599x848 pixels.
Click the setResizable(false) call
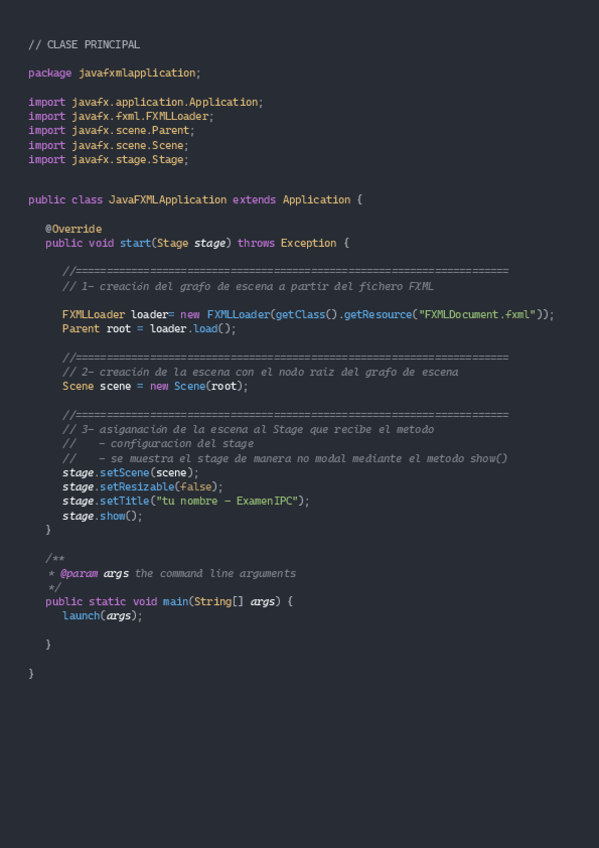(x=158, y=487)
